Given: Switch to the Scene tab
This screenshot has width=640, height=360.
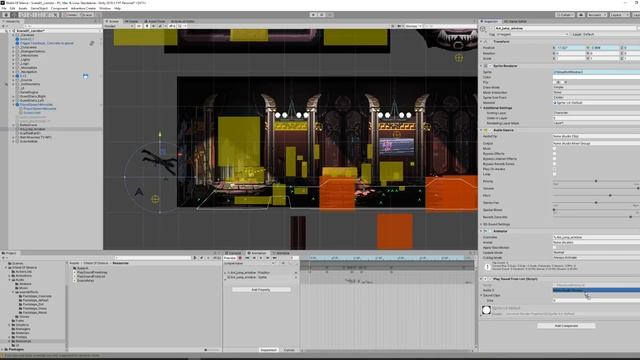Looking at the screenshot, I should point(113,21).
